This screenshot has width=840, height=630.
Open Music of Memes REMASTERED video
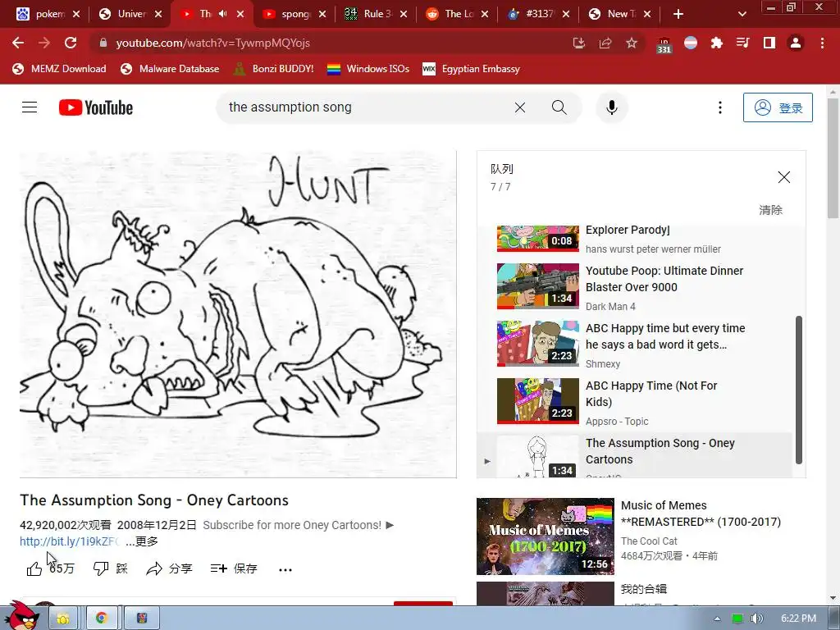tap(546, 536)
